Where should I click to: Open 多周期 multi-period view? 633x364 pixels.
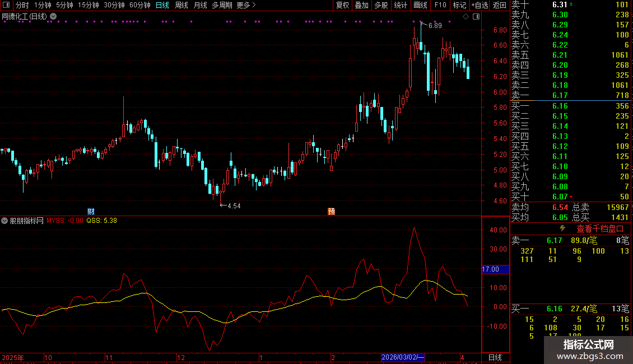click(222, 5)
